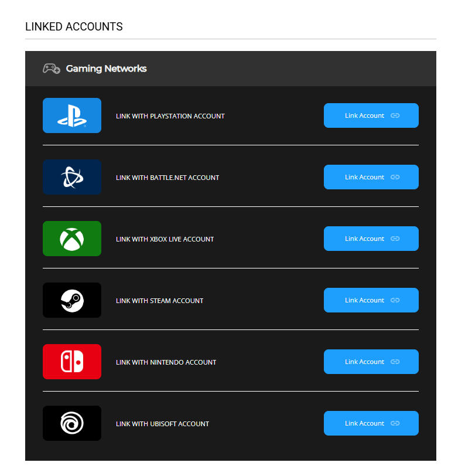The image size is (465, 476).
Task: Click the 'Gaming Networks' section title
Action: pyautogui.click(x=106, y=69)
